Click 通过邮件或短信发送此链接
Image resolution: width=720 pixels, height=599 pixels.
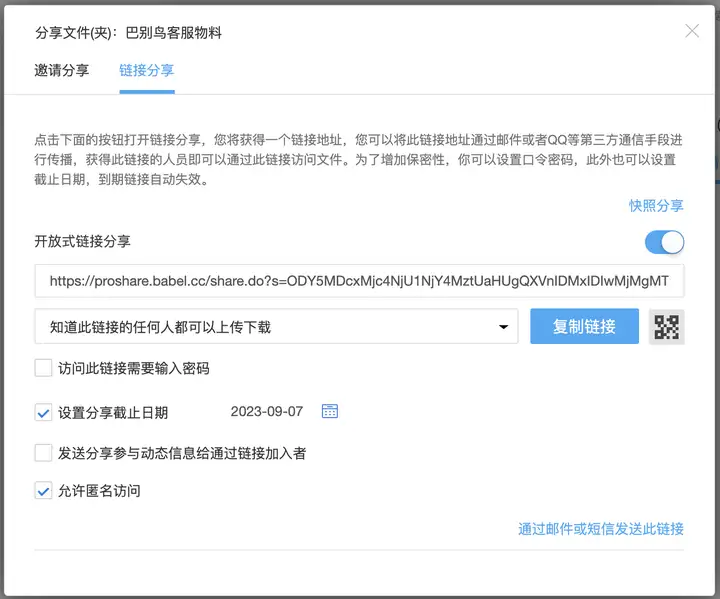pyautogui.click(x=601, y=529)
